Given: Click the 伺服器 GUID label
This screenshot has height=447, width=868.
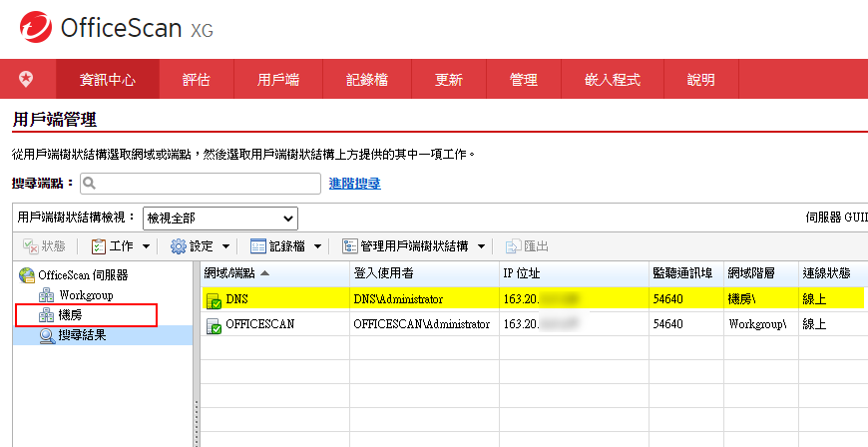Looking at the screenshot, I should 836,218.
